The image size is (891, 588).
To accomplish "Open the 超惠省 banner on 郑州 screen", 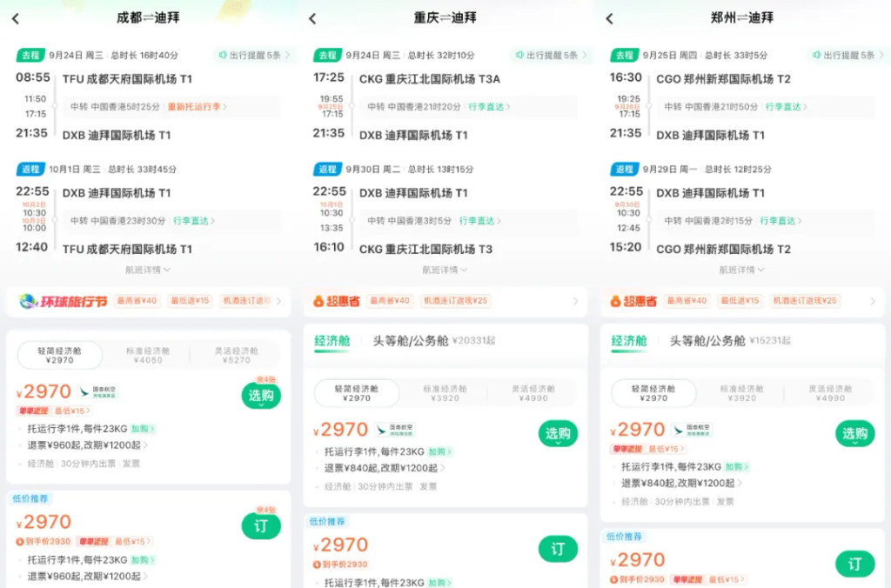I will [742, 301].
